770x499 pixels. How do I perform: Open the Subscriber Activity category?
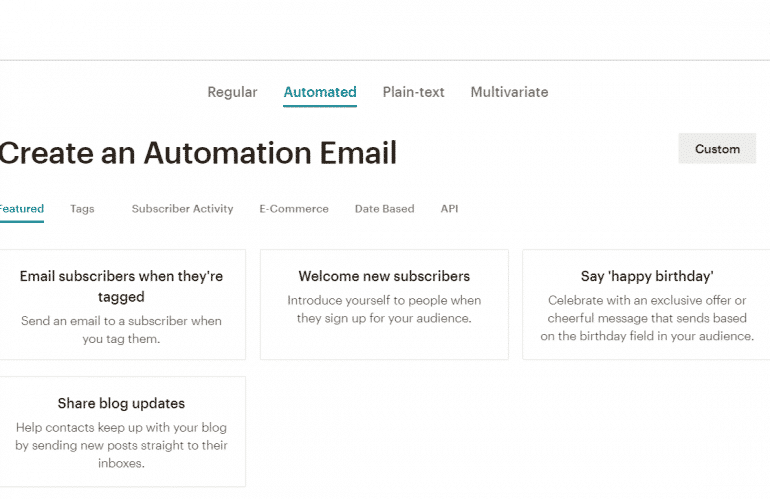pos(182,209)
